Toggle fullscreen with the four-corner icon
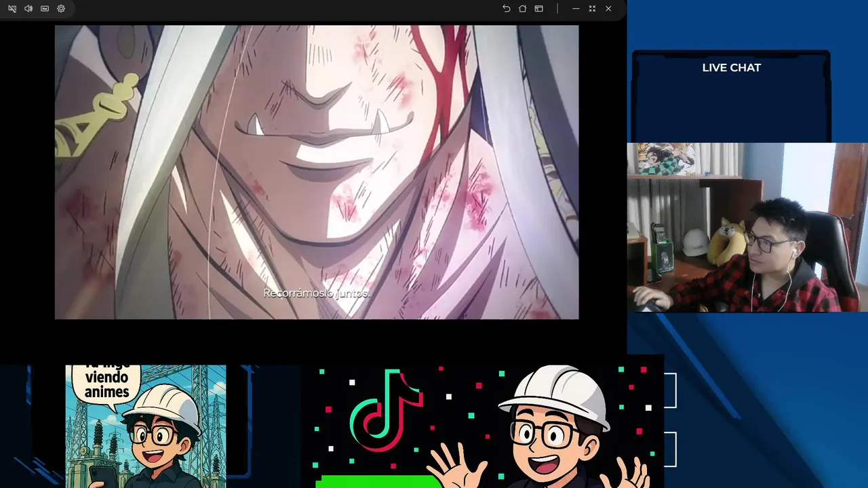Viewport: 868px width, 488px height. click(592, 9)
